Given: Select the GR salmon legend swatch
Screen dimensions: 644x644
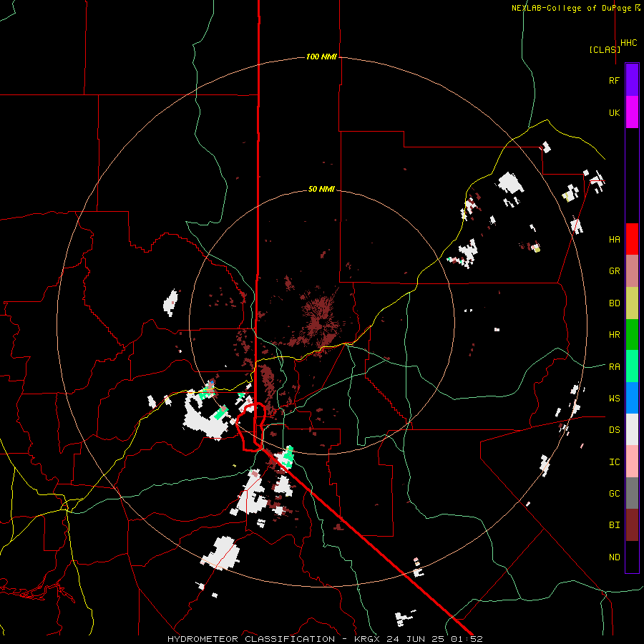Looking at the screenshot, I should pyautogui.click(x=632, y=271).
